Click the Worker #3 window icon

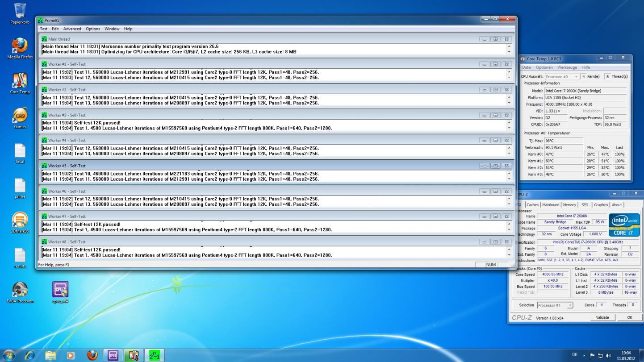coord(44,115)
